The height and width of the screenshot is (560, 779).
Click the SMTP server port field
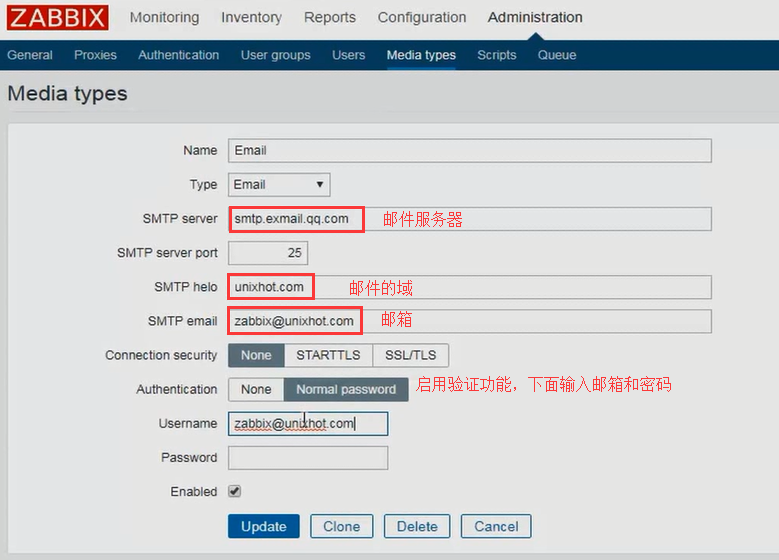[x=268, y=253]
